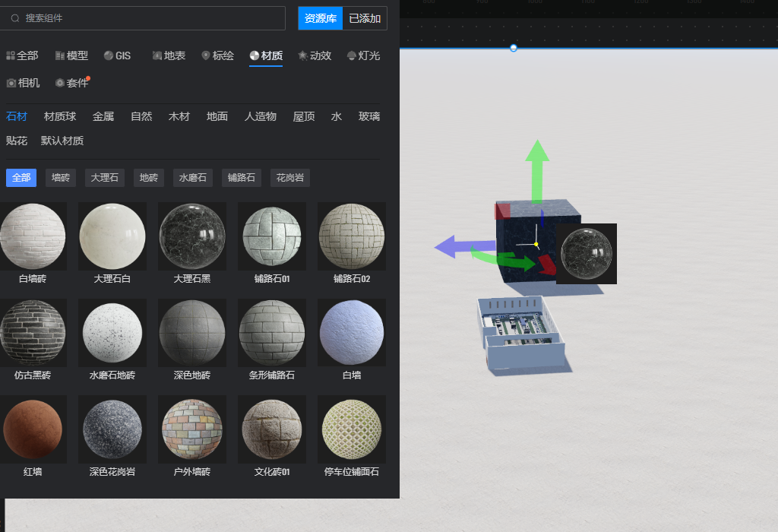Open the 动效 category
The width and height of the screenshot is (778, 532).
315,55
